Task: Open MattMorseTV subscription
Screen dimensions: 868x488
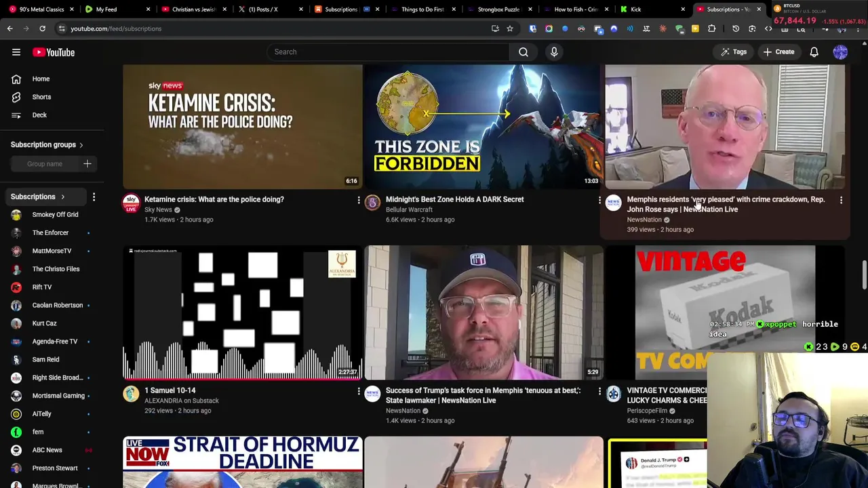Action: click(x=52, y=251)
